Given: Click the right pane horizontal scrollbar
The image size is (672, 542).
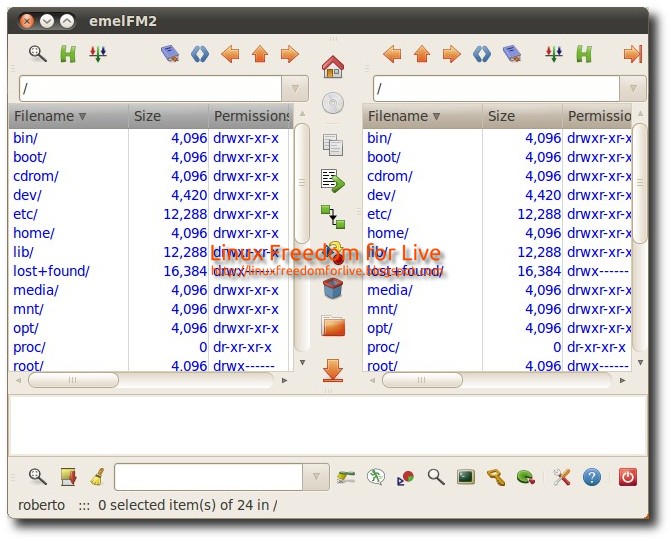Looking at the screenshot, I should pyautogui.click(x=422, y=380).
